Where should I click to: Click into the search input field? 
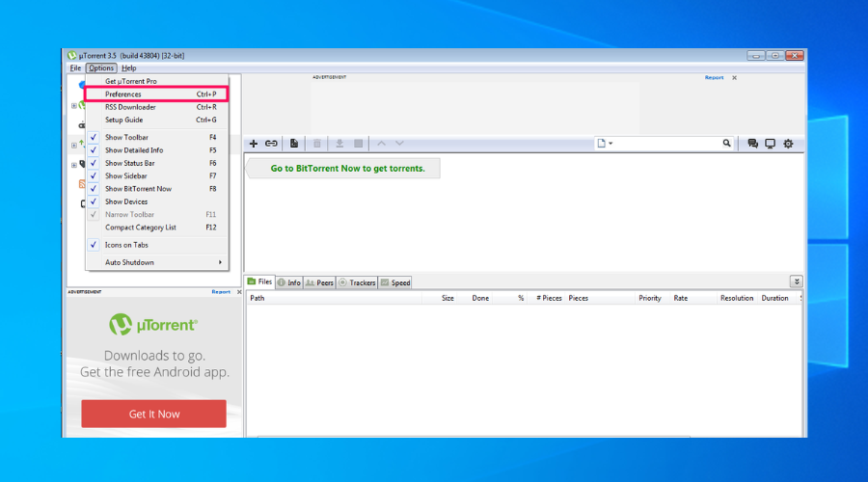click(x=667, y=144)
